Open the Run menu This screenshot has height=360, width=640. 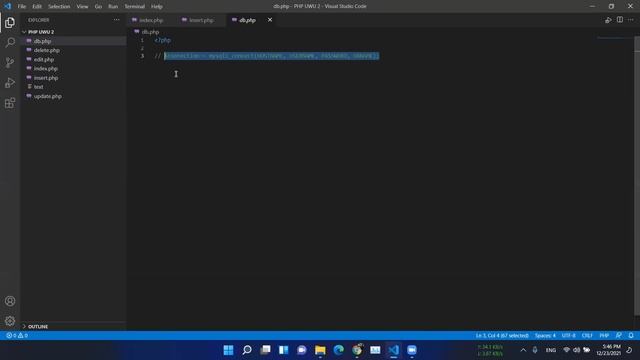113,6
